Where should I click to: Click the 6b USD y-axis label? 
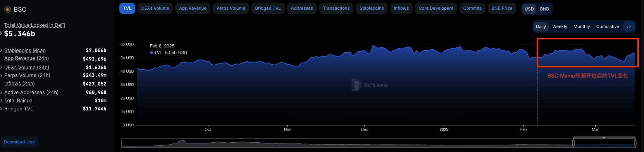pyautogui.click(x=127, y=44)
